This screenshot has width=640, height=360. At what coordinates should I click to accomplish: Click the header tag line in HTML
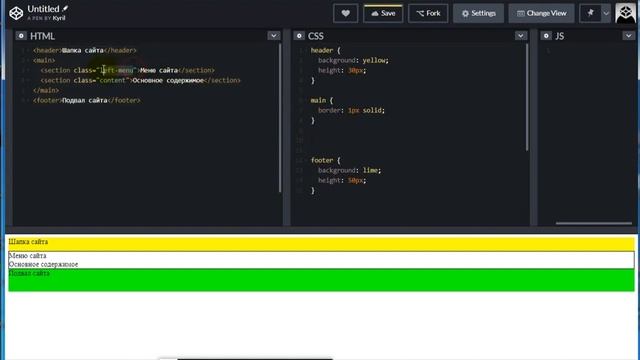[85, 50]
